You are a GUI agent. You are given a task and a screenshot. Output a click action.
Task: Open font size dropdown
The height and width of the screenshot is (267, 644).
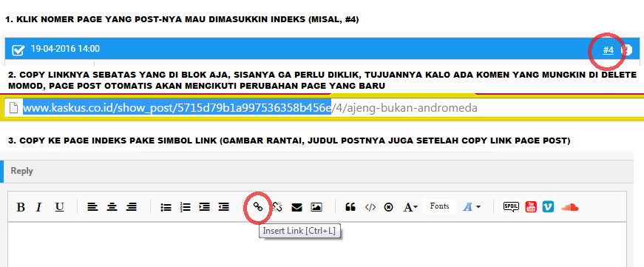click(410, 207)
